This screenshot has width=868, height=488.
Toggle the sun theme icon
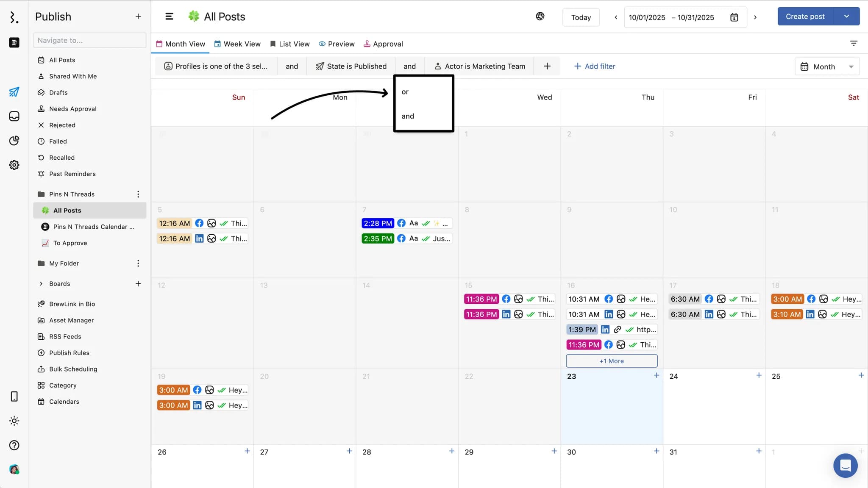click(x=14, y=421)
